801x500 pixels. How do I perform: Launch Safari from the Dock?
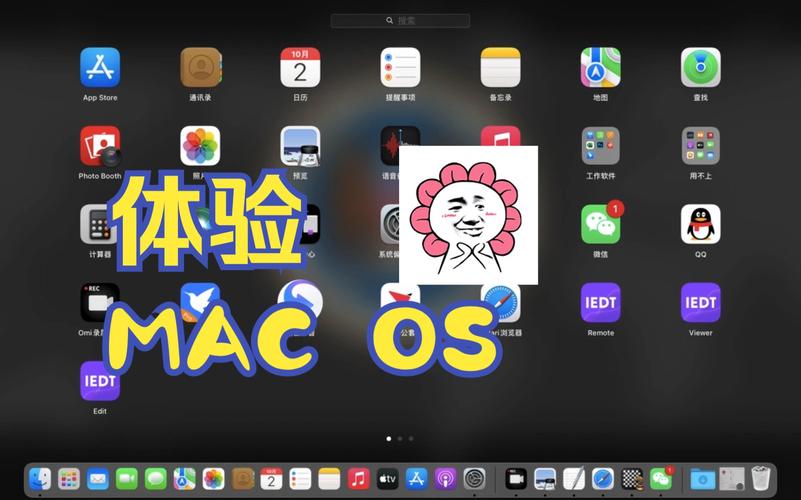603,479
